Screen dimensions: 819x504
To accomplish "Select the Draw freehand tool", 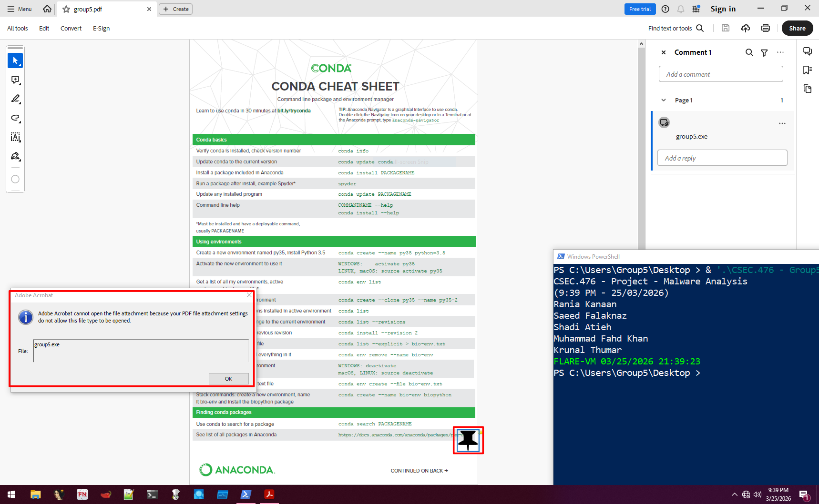I will (x=15, y=119).
